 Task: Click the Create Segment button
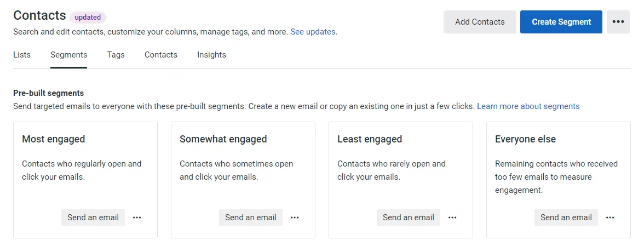(561, 22)
